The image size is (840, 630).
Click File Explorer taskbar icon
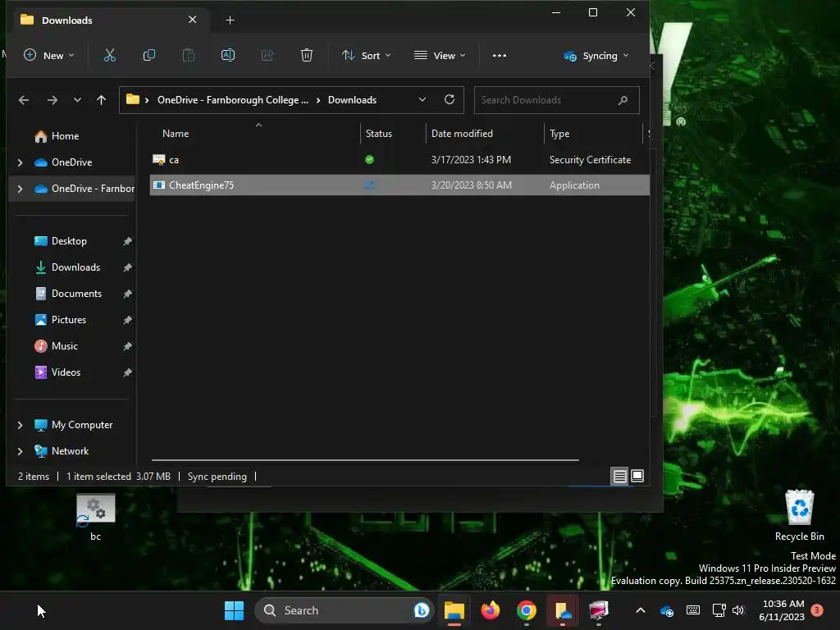[454, 610]
